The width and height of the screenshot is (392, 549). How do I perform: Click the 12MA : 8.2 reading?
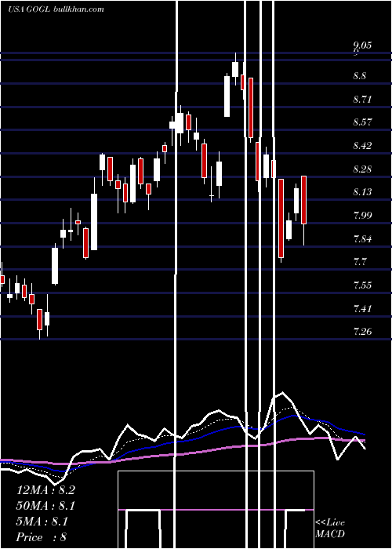(x=45, y=490)
